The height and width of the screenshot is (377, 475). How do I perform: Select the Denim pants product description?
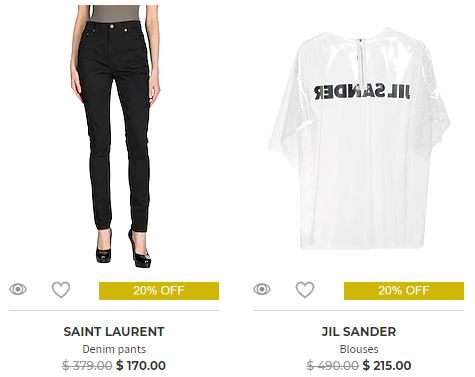point(114,349)
